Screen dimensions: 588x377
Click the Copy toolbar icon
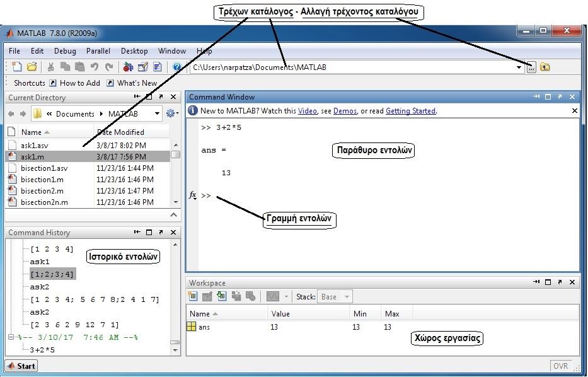click(x=66, y=67)
